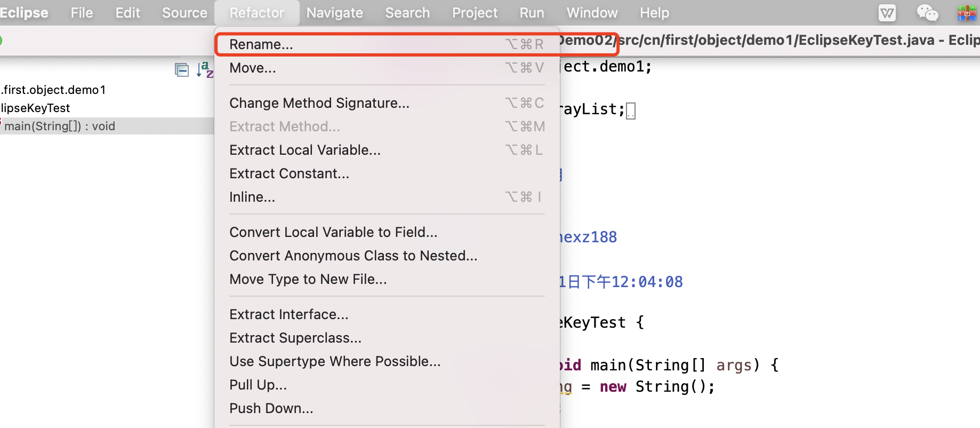Select Change Method Signature... menu entry

[387, 103]
